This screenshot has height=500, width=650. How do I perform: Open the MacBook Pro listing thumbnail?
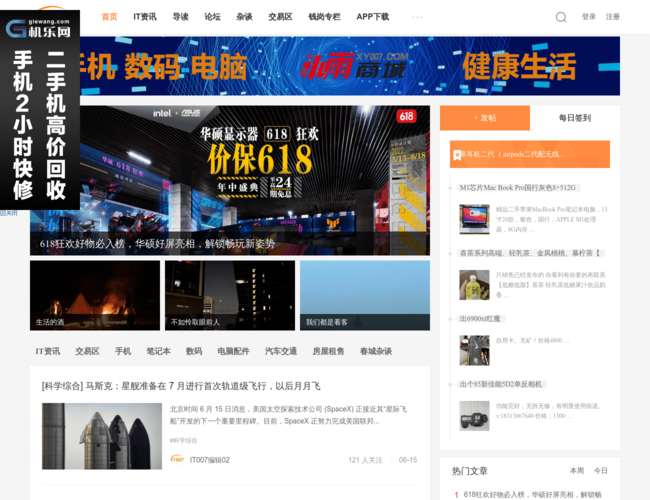tap(474, 219)
